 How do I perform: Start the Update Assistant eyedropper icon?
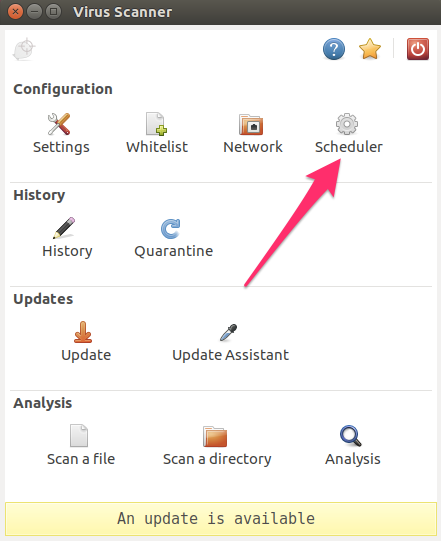[228, 333]
